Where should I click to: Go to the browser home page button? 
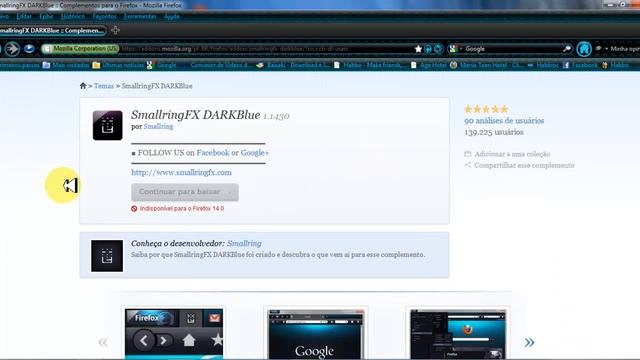pos(584,49)
